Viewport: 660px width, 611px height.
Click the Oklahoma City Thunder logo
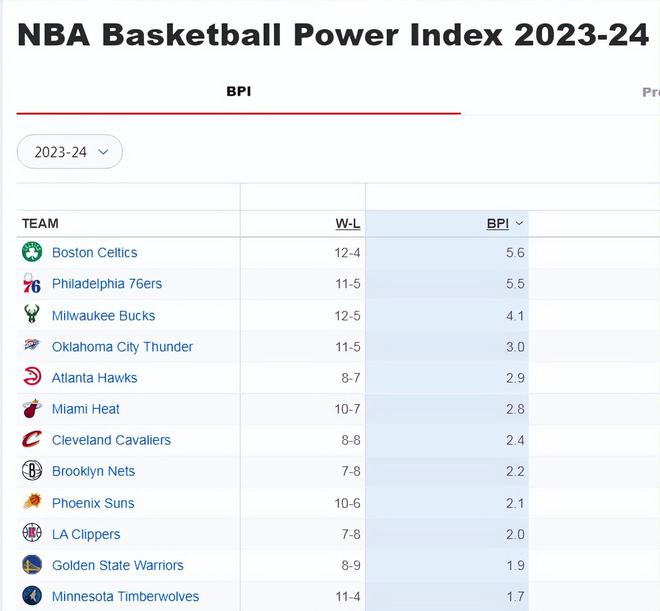click(32, 346)
